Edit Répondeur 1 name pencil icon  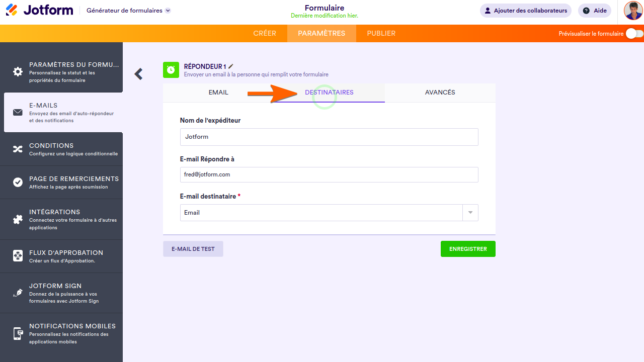click(231, 66)
